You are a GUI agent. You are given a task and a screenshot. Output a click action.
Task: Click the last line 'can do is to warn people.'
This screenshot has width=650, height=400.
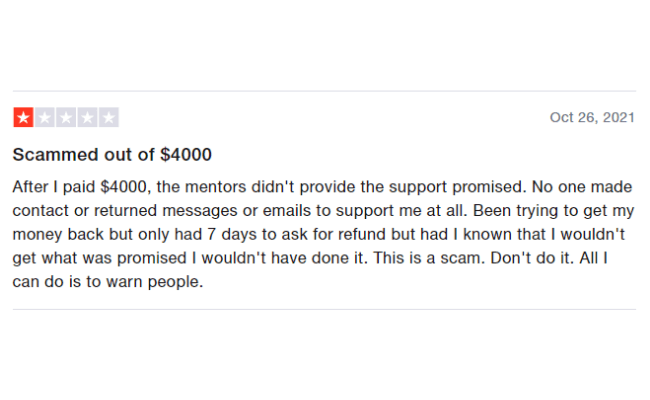(108, 282)
